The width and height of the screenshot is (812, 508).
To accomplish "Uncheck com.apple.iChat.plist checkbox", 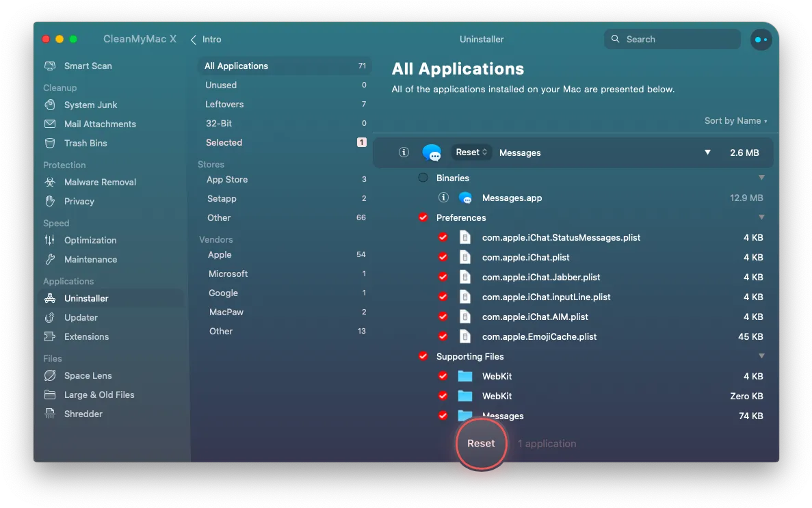I will pyautogui.click(x=443, y=257).
